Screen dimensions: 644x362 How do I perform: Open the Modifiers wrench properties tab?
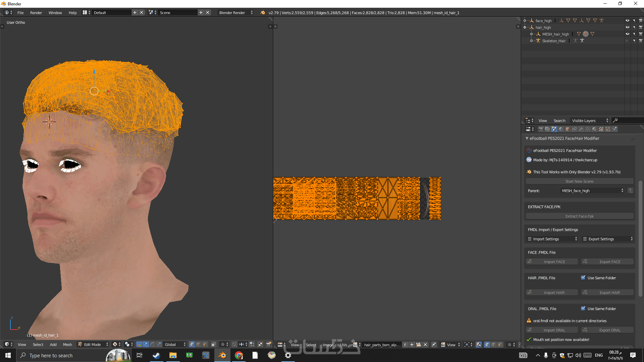(x=581, y=129)
